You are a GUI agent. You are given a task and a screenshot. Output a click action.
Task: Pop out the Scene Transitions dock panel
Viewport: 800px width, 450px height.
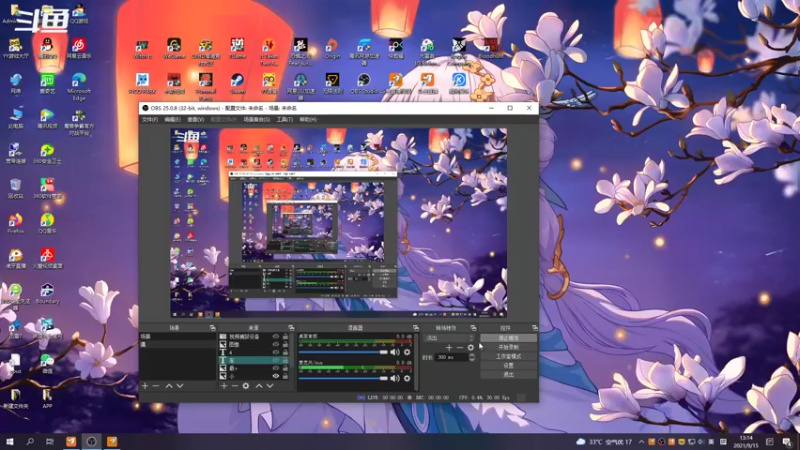[473, 328]
